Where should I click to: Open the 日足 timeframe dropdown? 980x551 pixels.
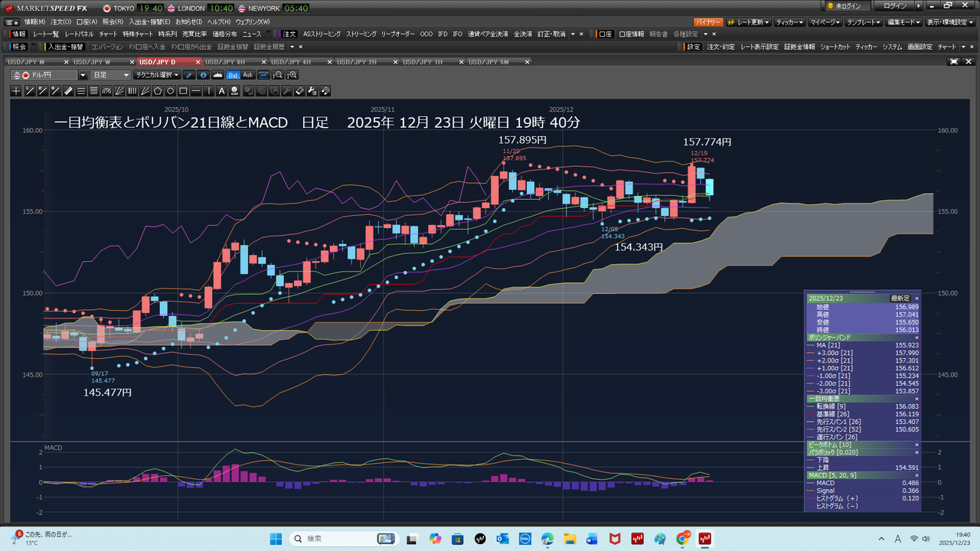click(111, 75)
